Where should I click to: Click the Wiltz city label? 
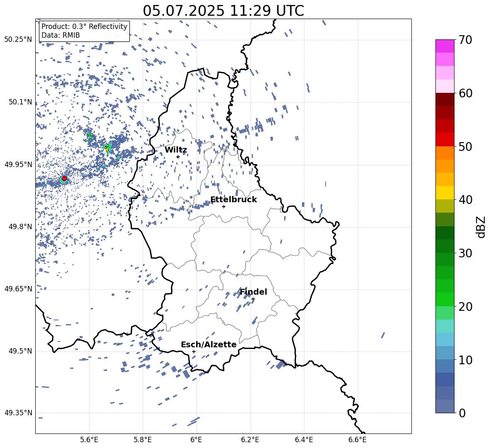(176, 150)
